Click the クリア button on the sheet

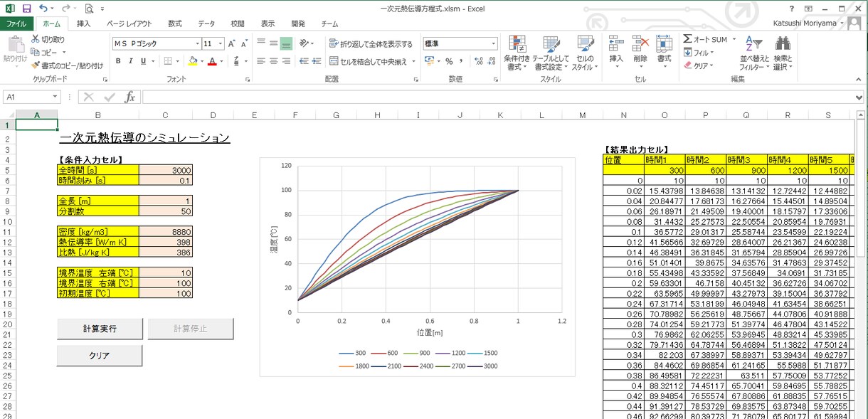pyautogui.click(x=100, y=356)
